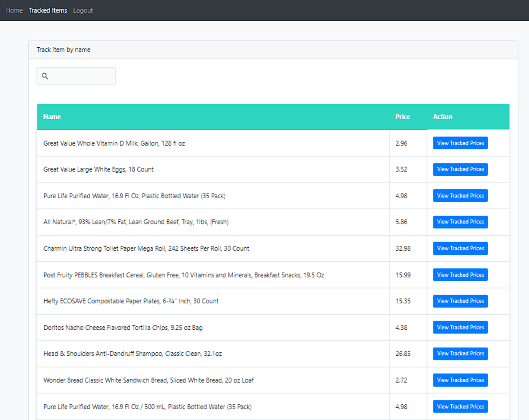
Task: Click the Name column header
Action: [52, 117]
